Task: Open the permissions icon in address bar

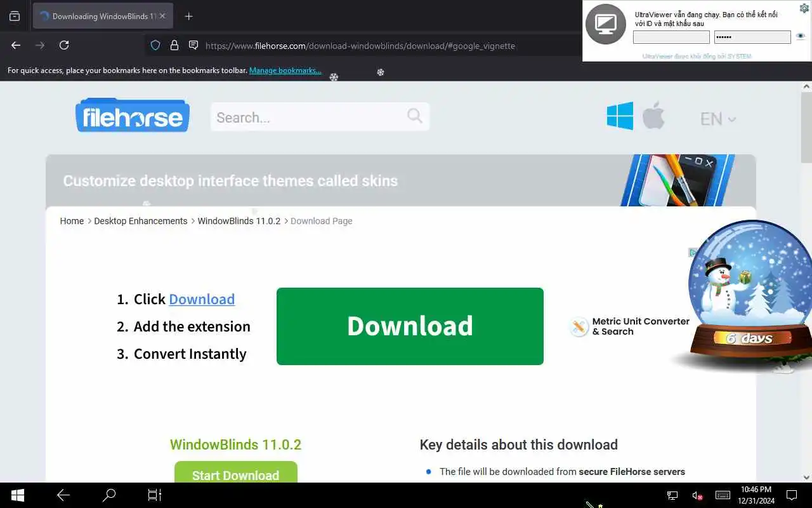Action: click(x=193, y=45)
